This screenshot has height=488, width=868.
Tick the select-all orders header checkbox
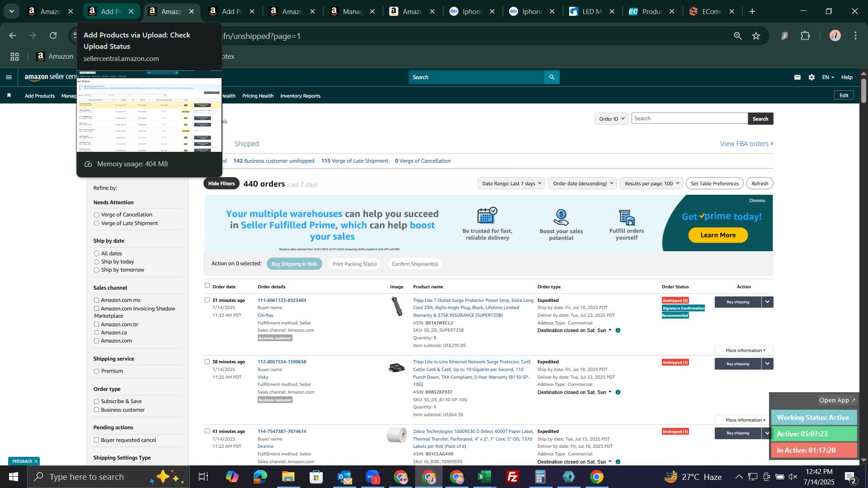[207, 286]
